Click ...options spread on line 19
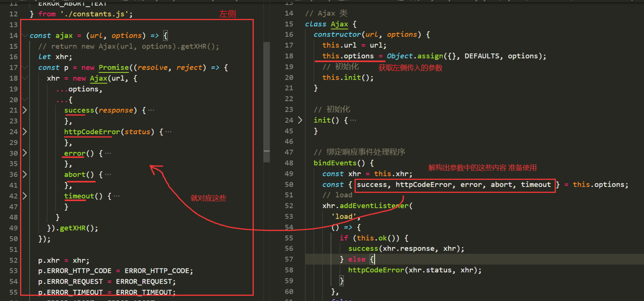Viewport: 644px width, 301px height. (79, 89)
